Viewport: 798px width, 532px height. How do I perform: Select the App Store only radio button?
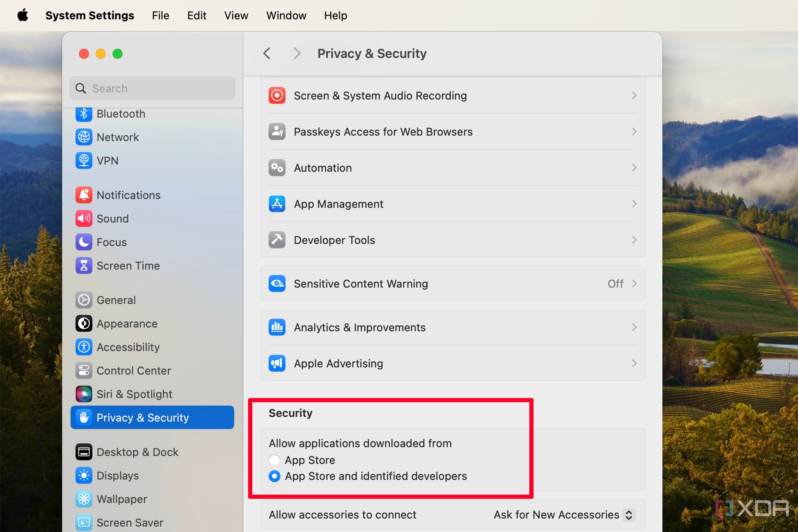pos(274,458)
